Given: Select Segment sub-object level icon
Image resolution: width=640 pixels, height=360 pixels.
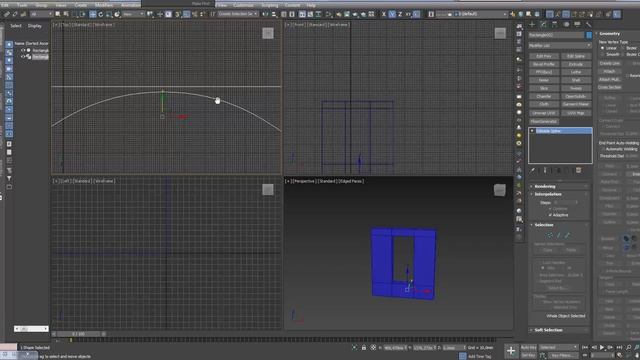Looking at the screenshot, I should coord(558,235).
